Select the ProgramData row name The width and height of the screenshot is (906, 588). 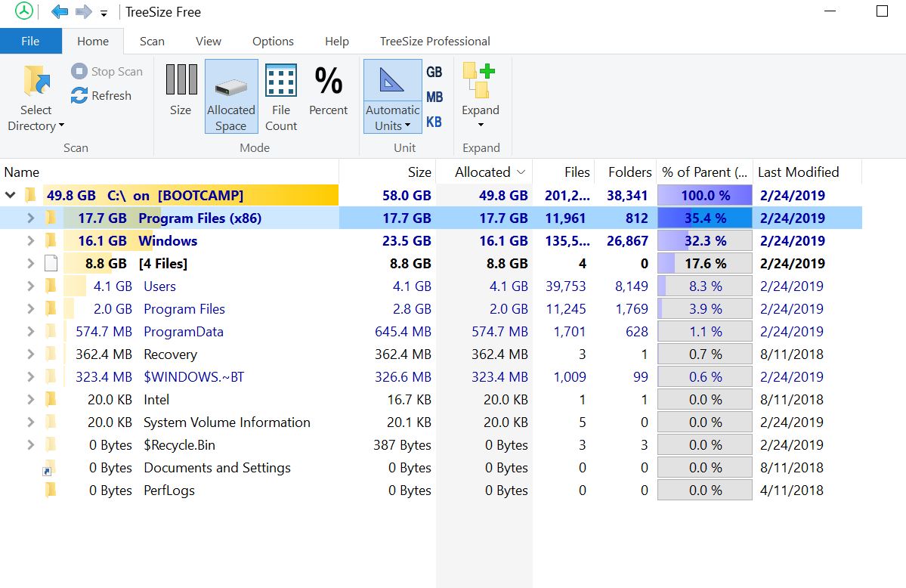pyautogui.click(x=183, y=331)
